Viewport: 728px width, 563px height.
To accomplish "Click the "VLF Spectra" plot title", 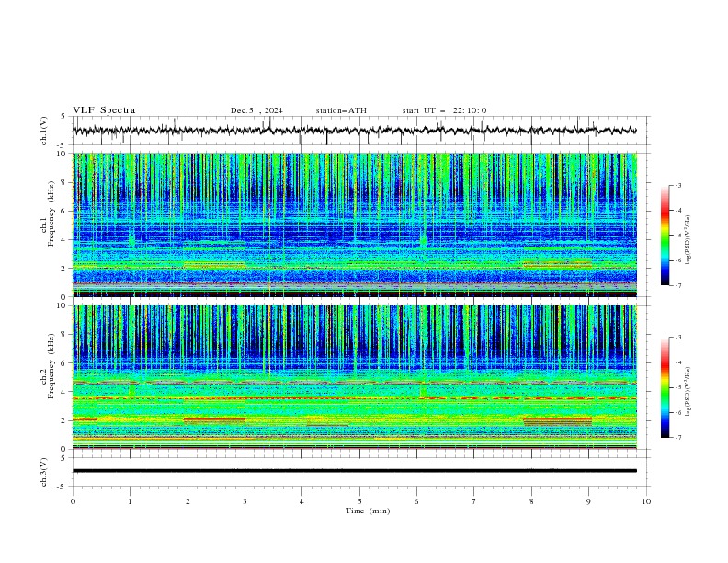I will pos(104,110).
